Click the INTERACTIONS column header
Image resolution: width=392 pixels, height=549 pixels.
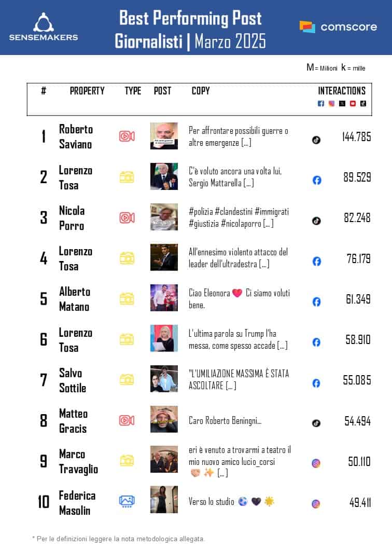(x=342, y=91)
